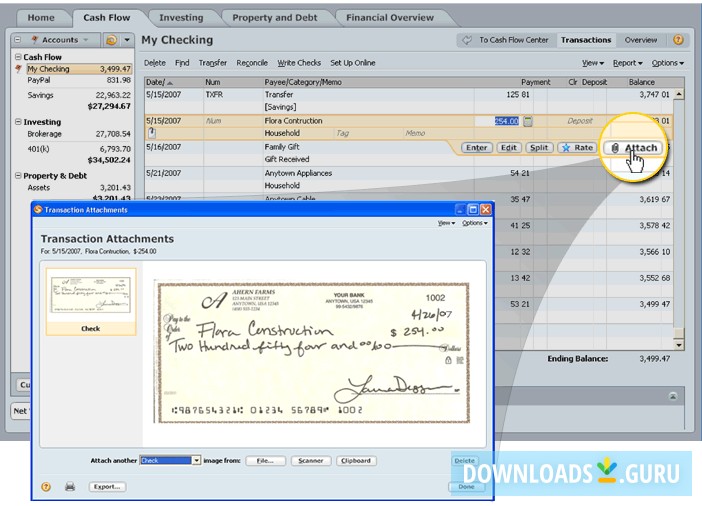Click the help question mark icon near Overview
The image size is (702, 506).
click(678, 40)
